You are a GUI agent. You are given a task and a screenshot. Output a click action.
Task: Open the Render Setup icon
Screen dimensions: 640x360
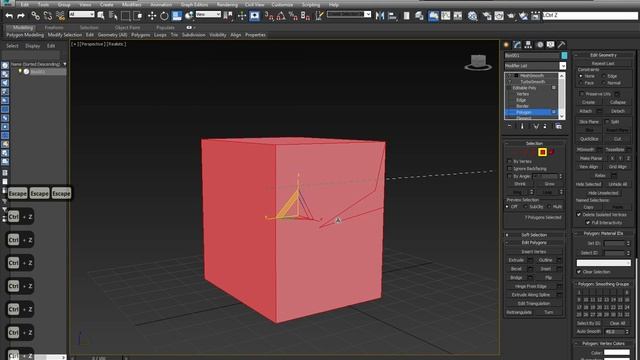pyautogui.click(x=487, y=16)
